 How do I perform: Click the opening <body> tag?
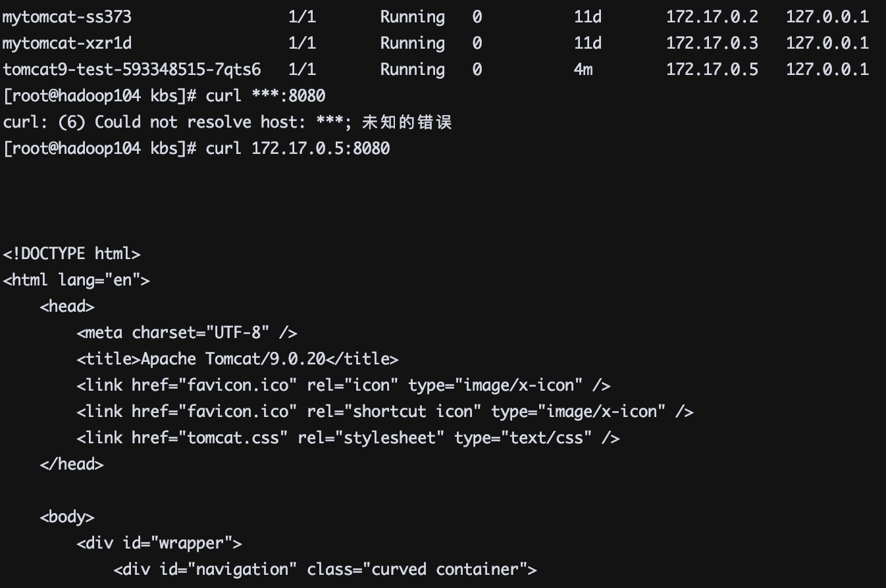pyautogui.click(x=67, y=516)
